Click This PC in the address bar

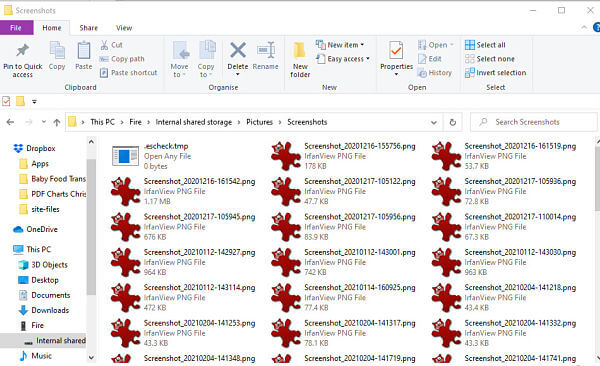coord(102,122)
